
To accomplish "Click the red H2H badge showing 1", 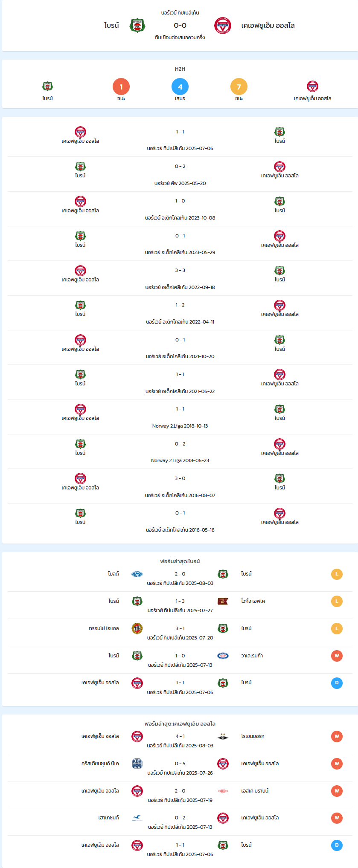I will point(121,87).
